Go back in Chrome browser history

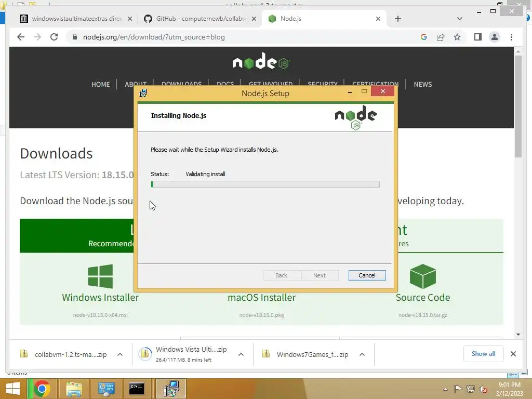(x=21, y=37)
